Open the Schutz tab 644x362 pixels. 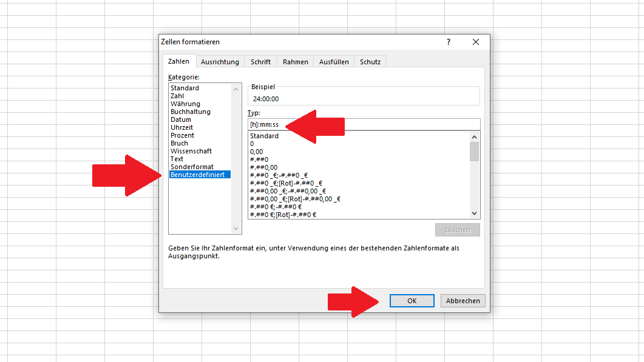pos(370,62)
